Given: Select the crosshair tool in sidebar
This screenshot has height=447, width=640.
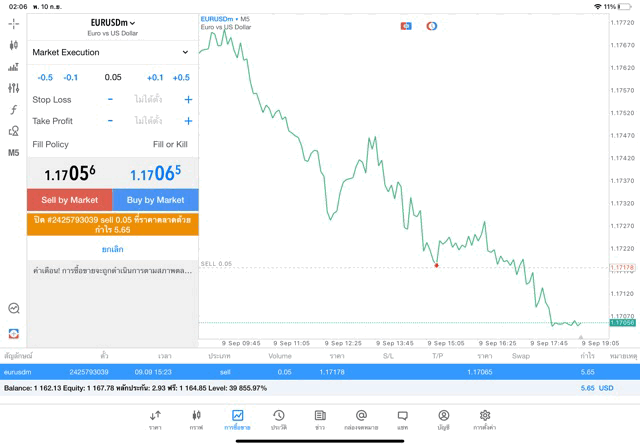Looking at the screenshot, I should pos(14,23).
